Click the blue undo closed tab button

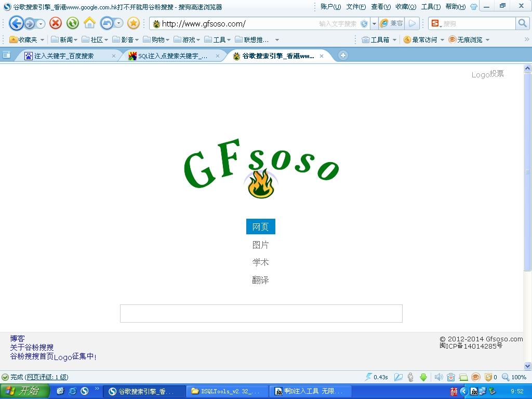[107, 23]
